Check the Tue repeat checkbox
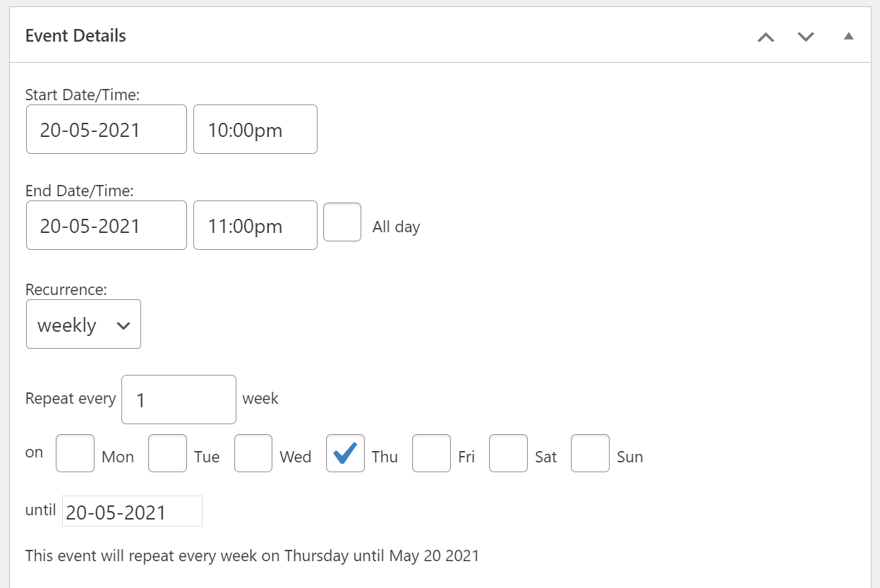 point(167,452)
